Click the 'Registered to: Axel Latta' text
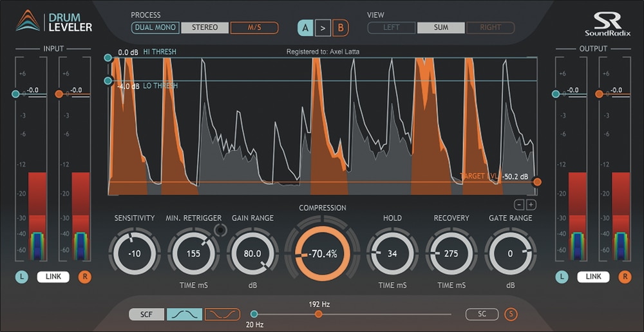The height and width of the screenshot is (332, 644). pyautogui.click(x=323, y=52)
